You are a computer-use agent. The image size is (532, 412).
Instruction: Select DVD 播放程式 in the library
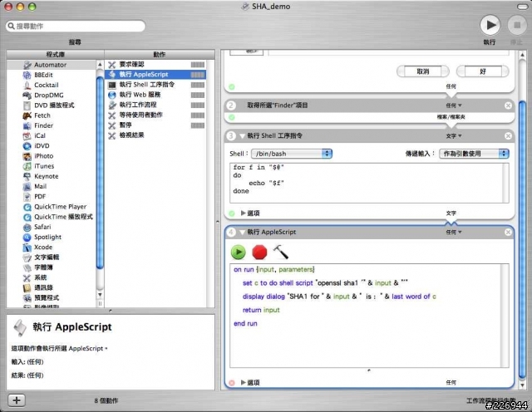52,105
